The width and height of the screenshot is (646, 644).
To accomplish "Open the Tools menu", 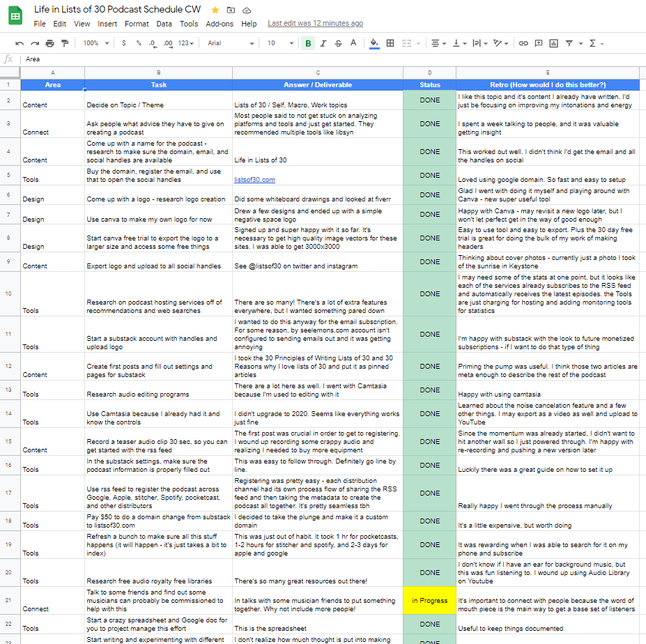I will [189, 24].
